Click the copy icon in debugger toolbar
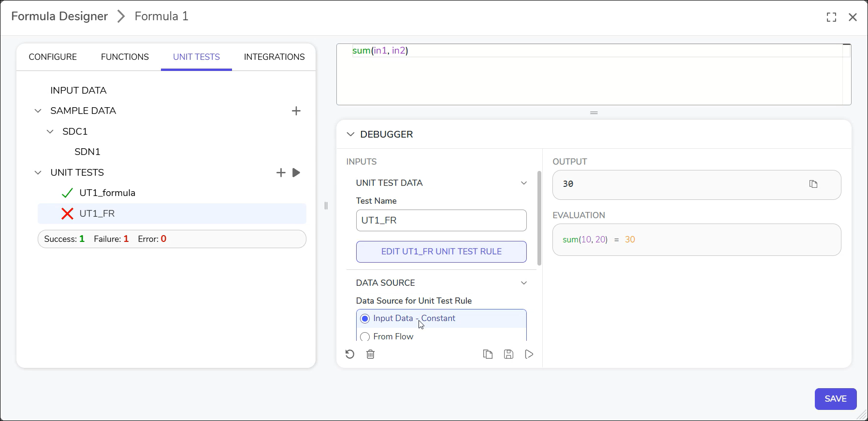 (488, 354)
